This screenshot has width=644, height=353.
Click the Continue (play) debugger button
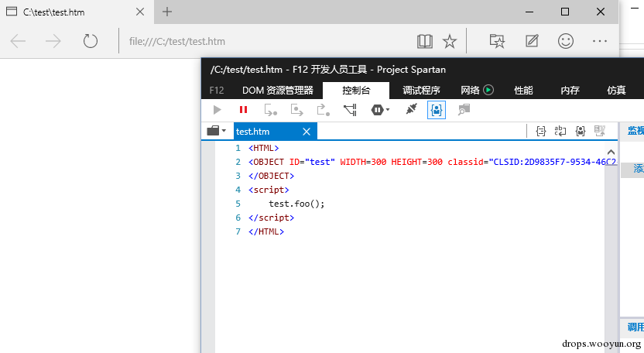218,110
